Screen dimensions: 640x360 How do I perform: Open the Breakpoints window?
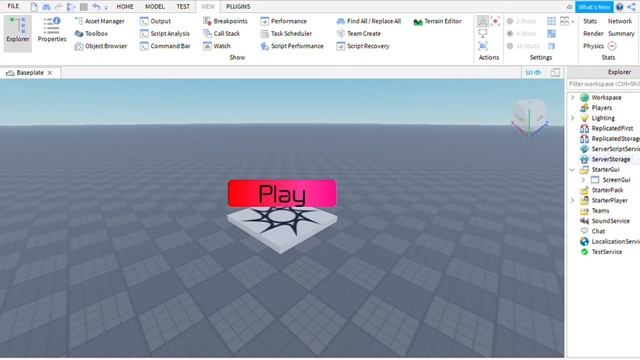click(x=225, y=21)
